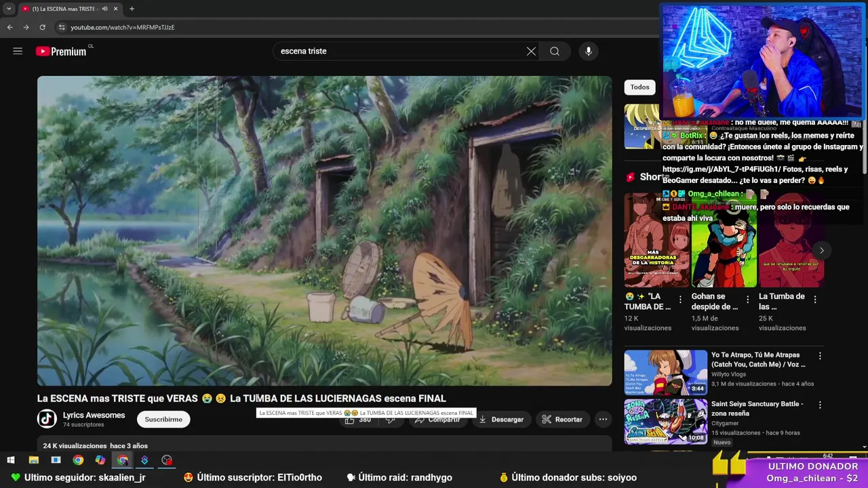
Task: Open the Lyrics Awesomes channel name
Action: pyautogui.click(x=94, y=415)
